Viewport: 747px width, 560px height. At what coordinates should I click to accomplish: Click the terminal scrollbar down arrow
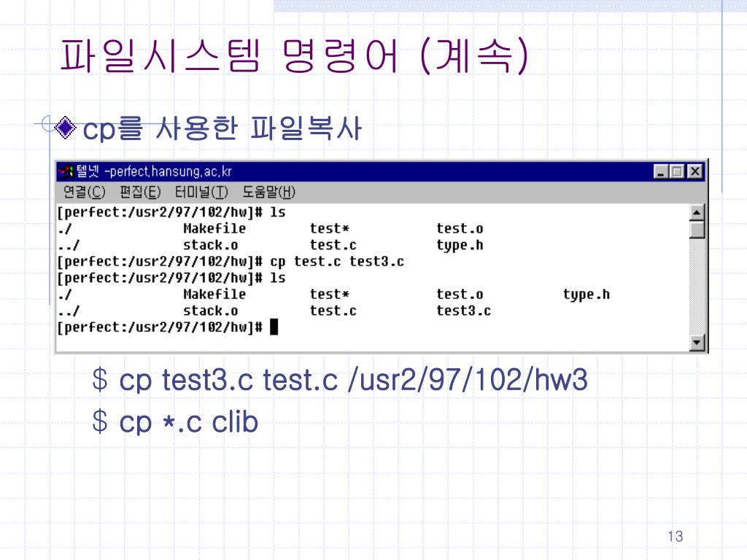697,343
